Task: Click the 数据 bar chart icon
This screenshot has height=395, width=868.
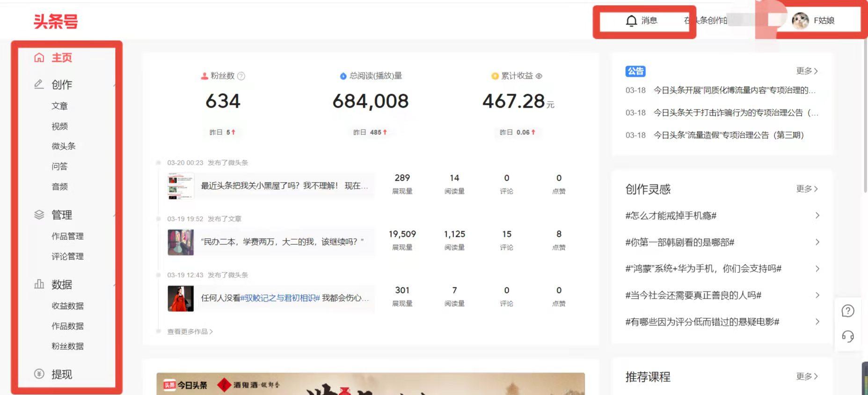Action: tap(39, 284)
